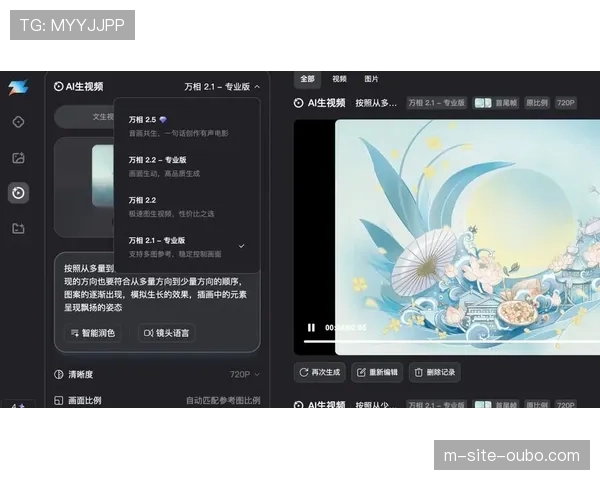
Task: Click the 画面比例 setting icon
Action: [59, 400]
